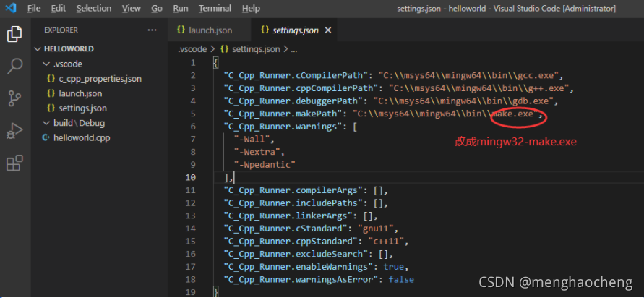Select the settings.json editor tab
Screen dimensions: 644x298
[x=293, y=30]
